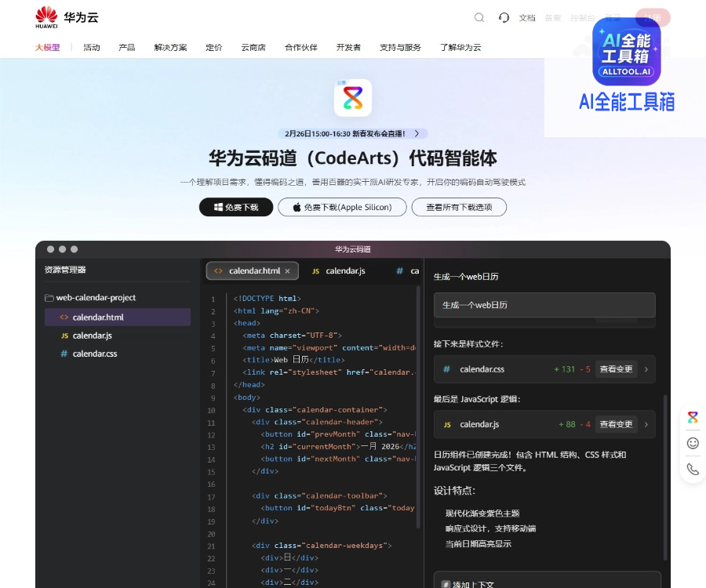Screen dimensions: 706x588
Task: Open the floating CodeArts assistant icon
Action: click(x=693, y=418)
